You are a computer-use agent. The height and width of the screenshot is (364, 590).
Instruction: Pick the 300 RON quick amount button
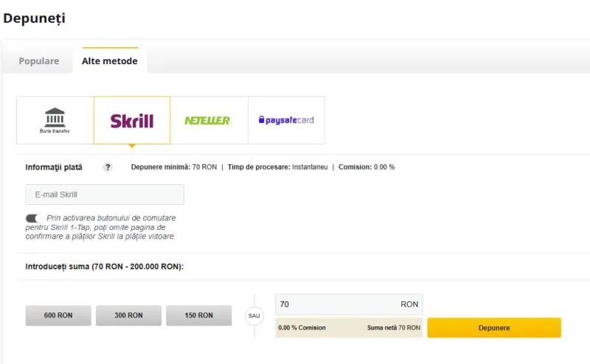click(x=128, y=315)
